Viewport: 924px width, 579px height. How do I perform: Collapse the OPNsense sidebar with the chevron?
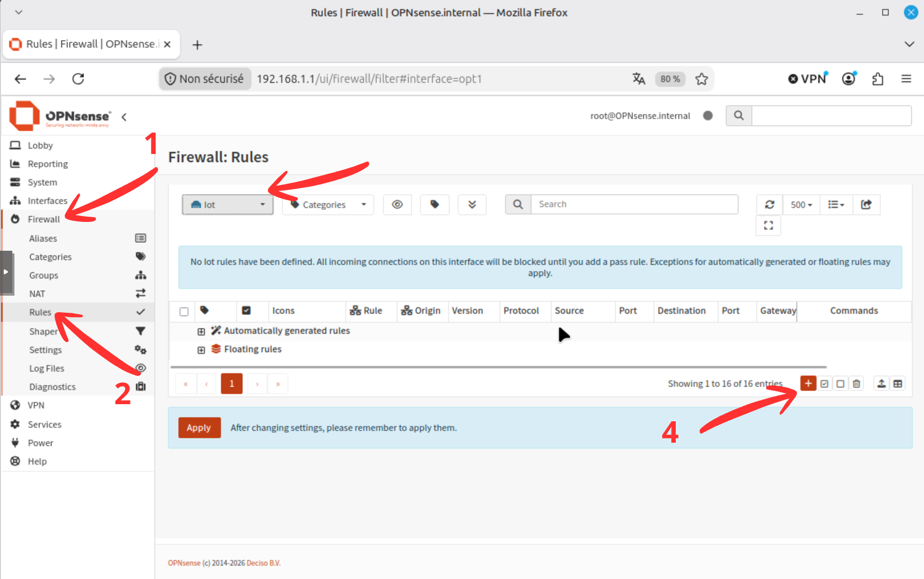pos(124,117)
